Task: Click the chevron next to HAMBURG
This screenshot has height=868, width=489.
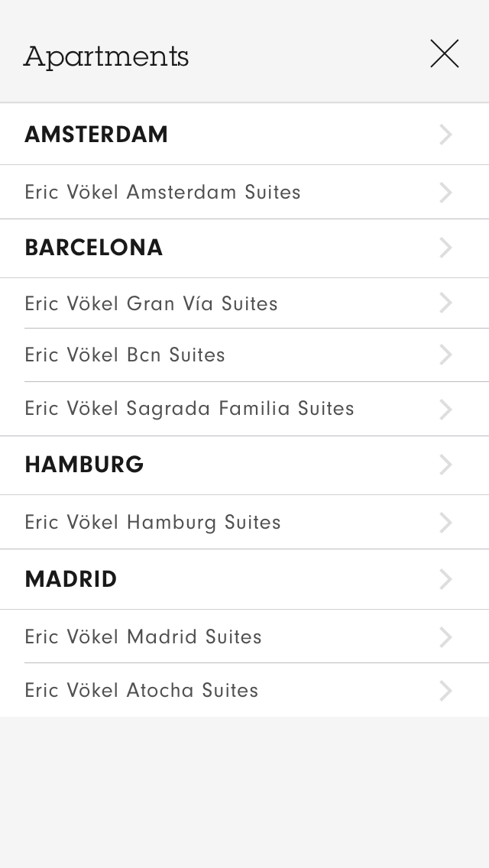Action: 445,465
